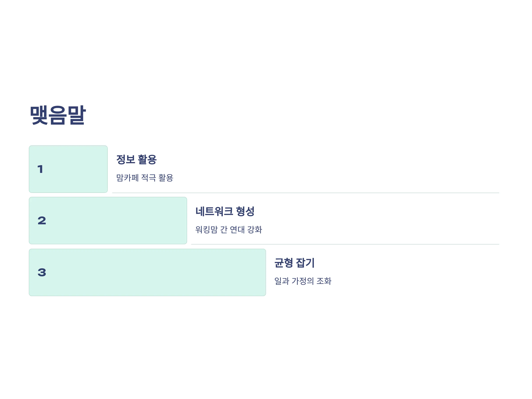Click the 맘카페 적극 활용 text
This screenshot has height=399, width=532.
click(145, 178)
